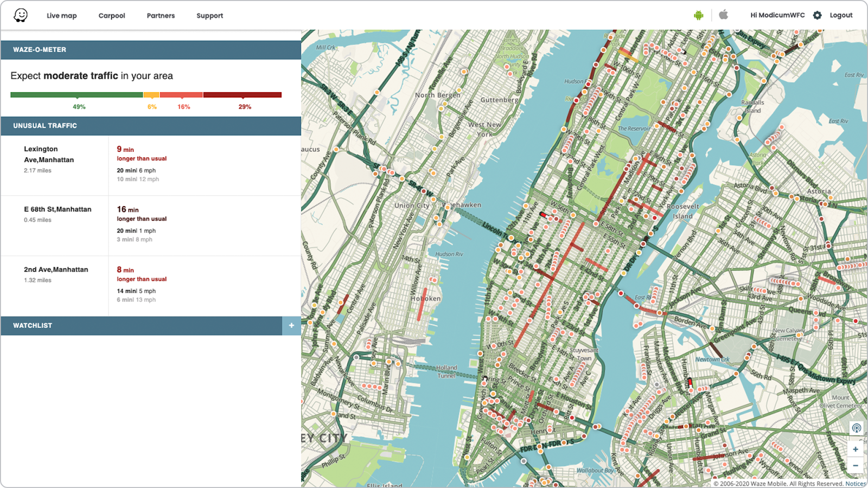This screenshot has width=868, height=488.
Task: Open settings via the gear icon
Action: [817, 15]
